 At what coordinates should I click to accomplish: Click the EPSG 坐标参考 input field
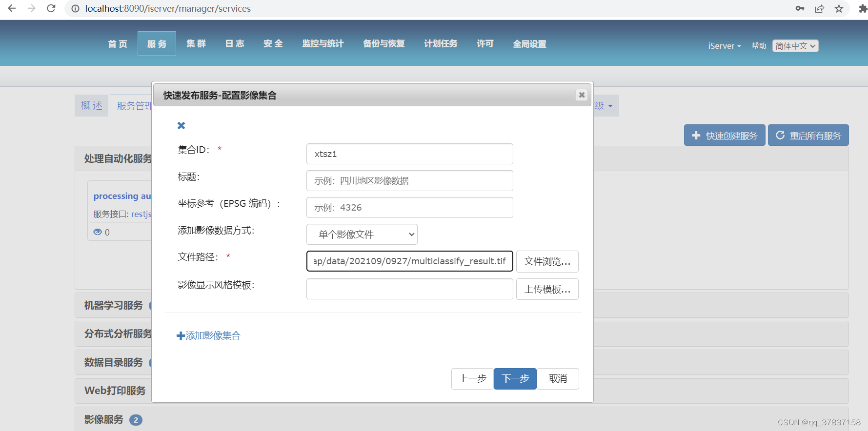[410, 208]
